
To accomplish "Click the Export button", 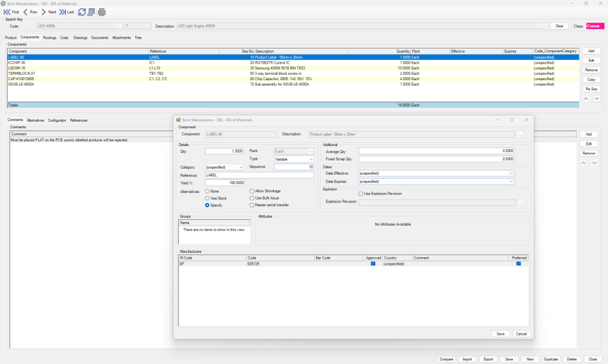I will 488,359.
